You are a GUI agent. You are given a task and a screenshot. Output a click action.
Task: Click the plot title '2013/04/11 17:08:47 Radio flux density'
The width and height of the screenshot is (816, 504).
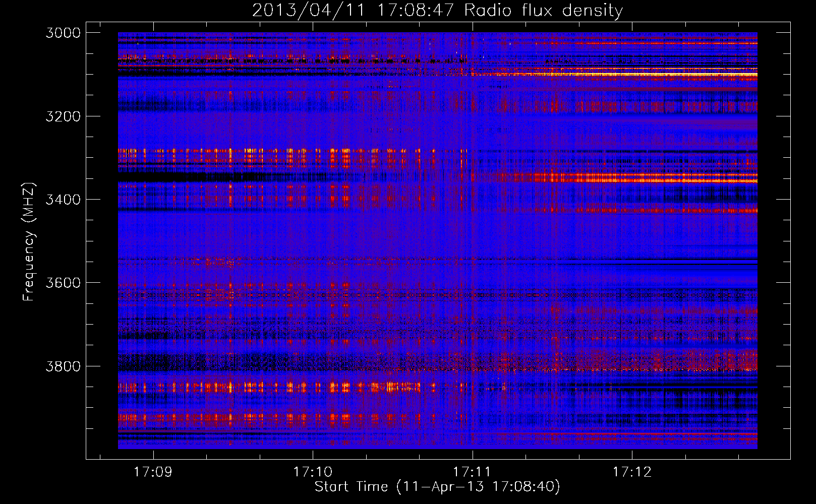(438, 10)
